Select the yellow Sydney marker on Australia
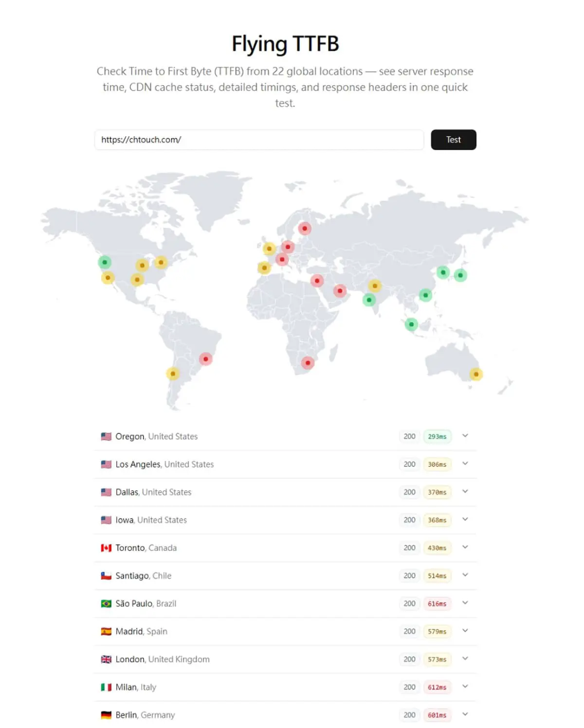The width and height of the screenshot is (584, 728). click(x=476, y=374)
